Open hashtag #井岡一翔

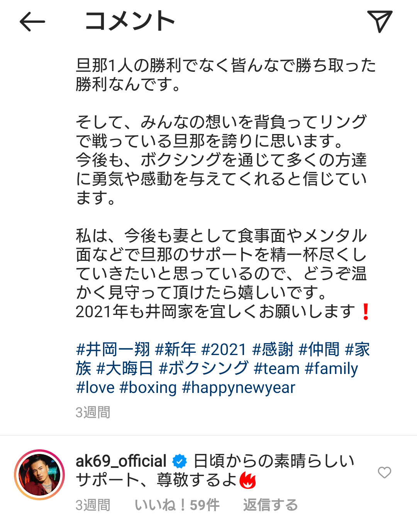tap(113, 350)
